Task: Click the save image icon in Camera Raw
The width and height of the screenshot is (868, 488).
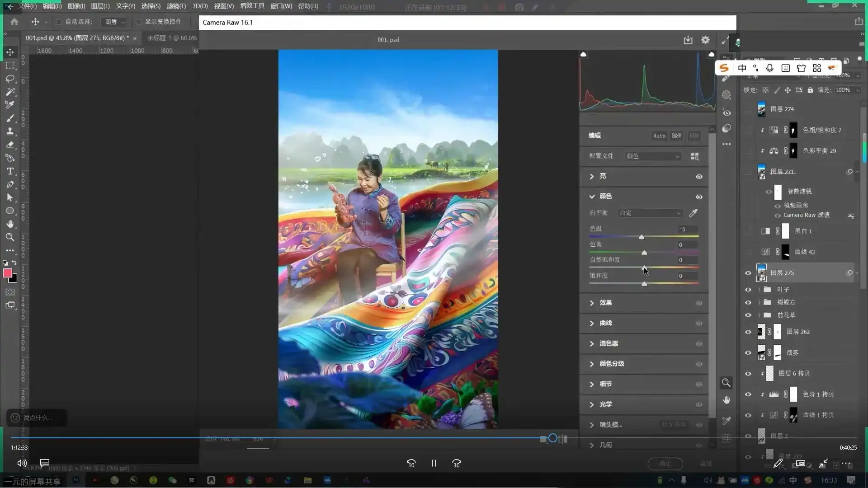Action: [x=688, y=40]
